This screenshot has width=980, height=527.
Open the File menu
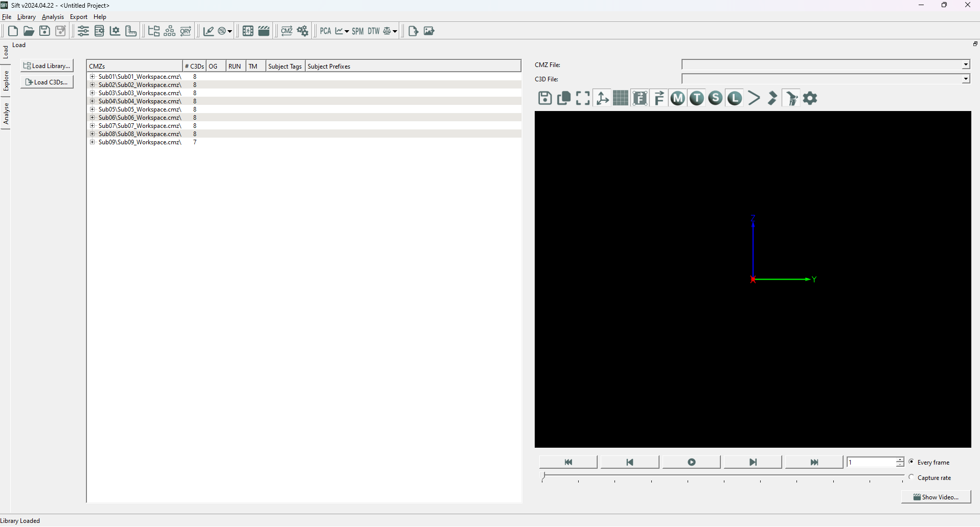[x=7, y=17]
